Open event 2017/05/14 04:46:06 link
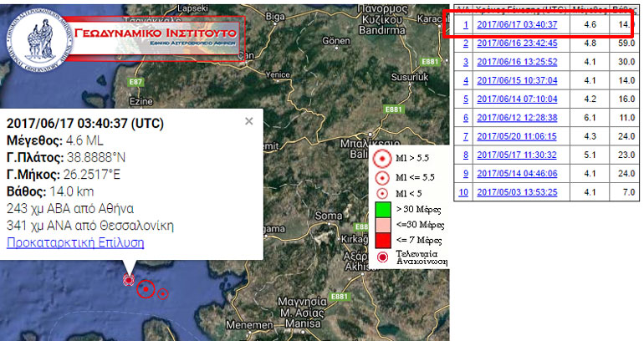Image resolution: width=644 pixels, height=341 pixels. [517, 174]
